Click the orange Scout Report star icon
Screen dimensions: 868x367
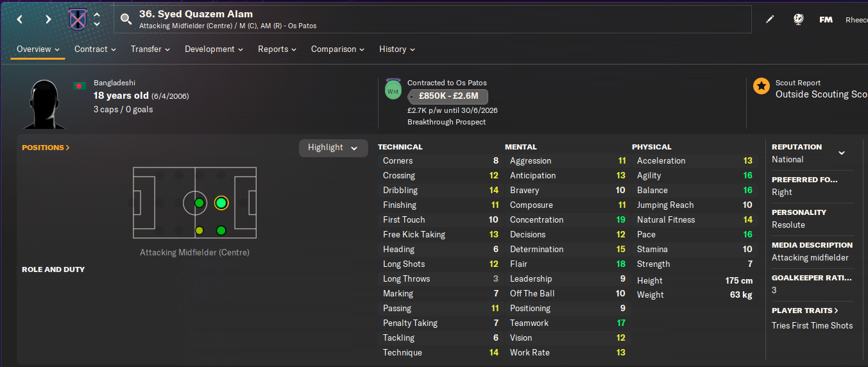(762, 86)
